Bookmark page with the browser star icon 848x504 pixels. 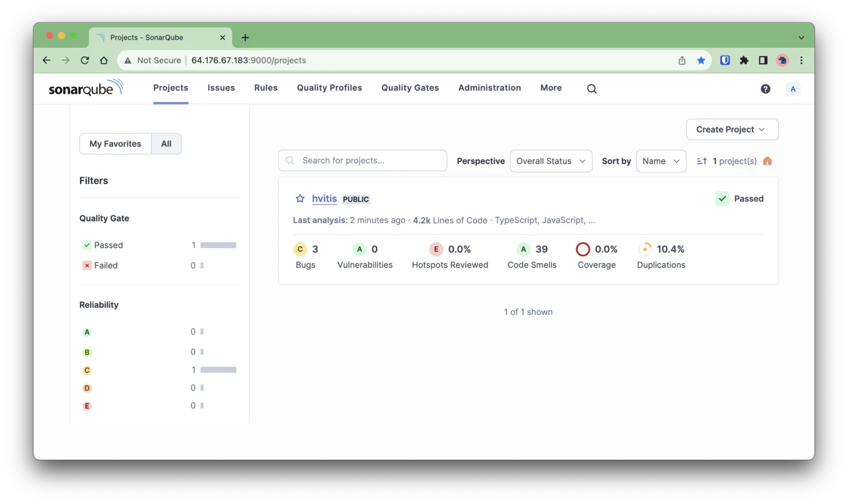point(701,60)
